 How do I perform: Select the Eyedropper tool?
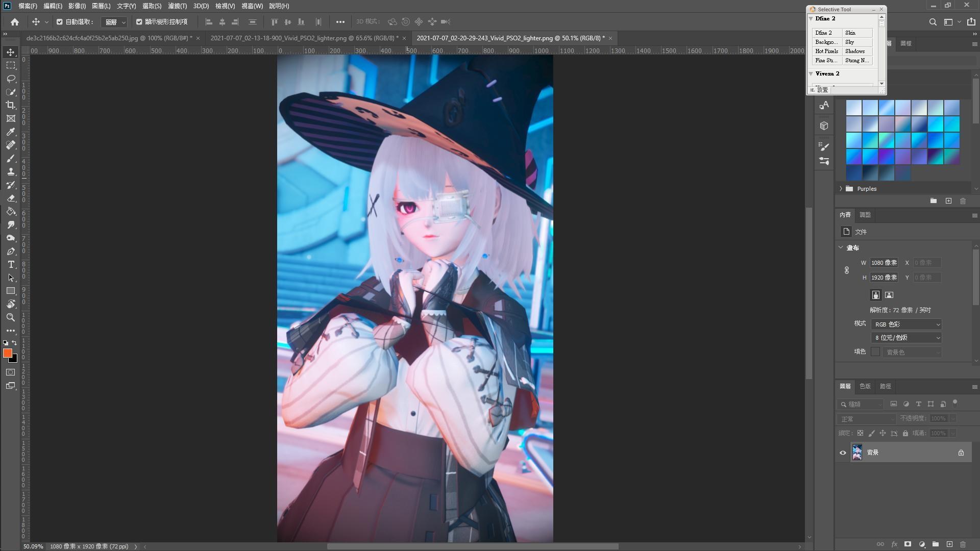coord(11,132)
